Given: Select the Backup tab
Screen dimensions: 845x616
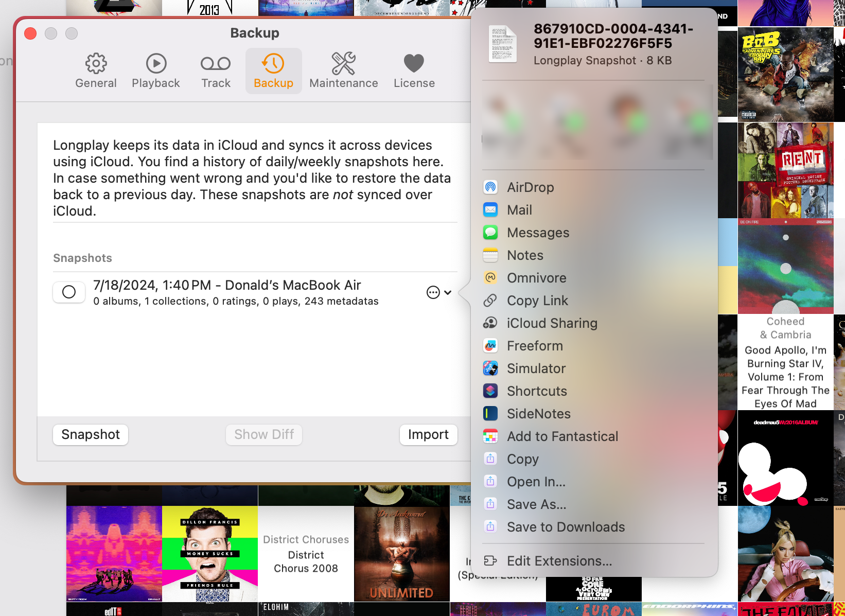Looking at the screenshot, I should pyautogui.click(x=273, y=71).
